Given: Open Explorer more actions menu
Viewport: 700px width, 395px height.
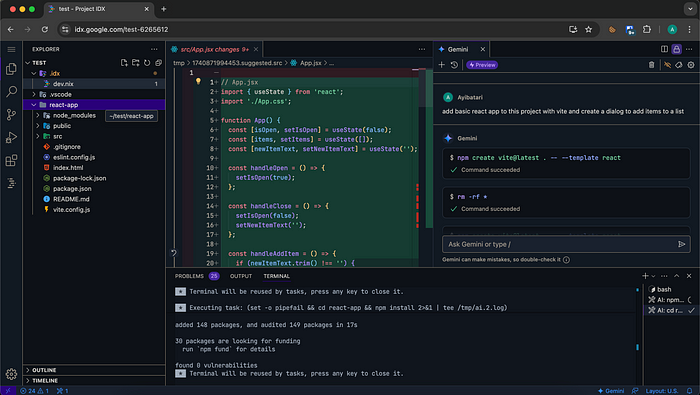Looking at the screenshot, I should [x=154, y=49].
